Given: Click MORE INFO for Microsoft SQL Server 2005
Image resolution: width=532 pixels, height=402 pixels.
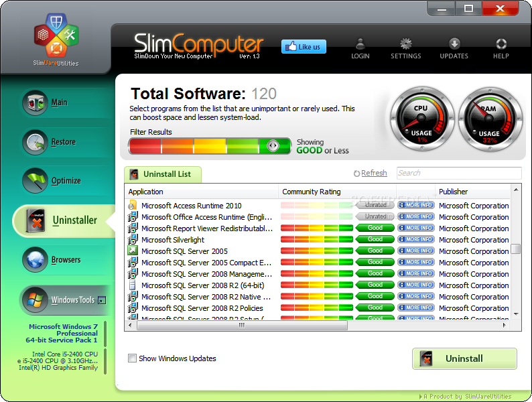Looking at the screenshot, I should 416,251.
